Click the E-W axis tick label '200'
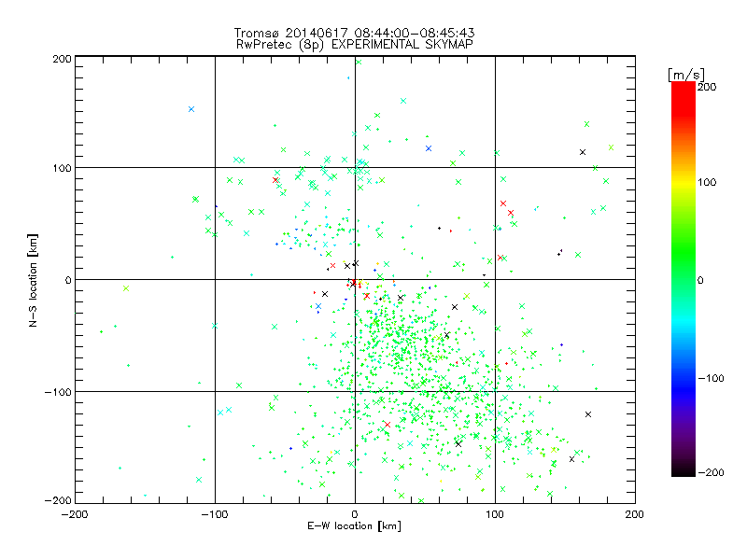This screenshot has width=747, height=560. [635, 514]
